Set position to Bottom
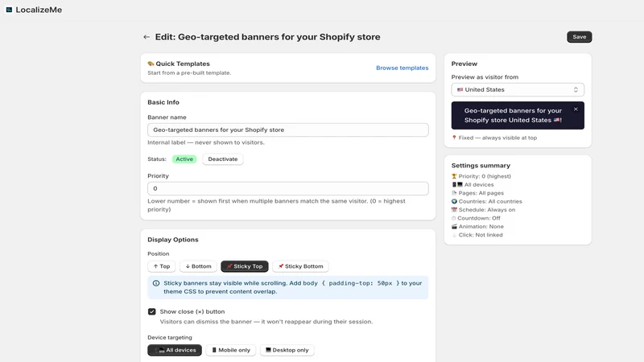This screenshot has height=362, width=644. [x=198, y=266]
